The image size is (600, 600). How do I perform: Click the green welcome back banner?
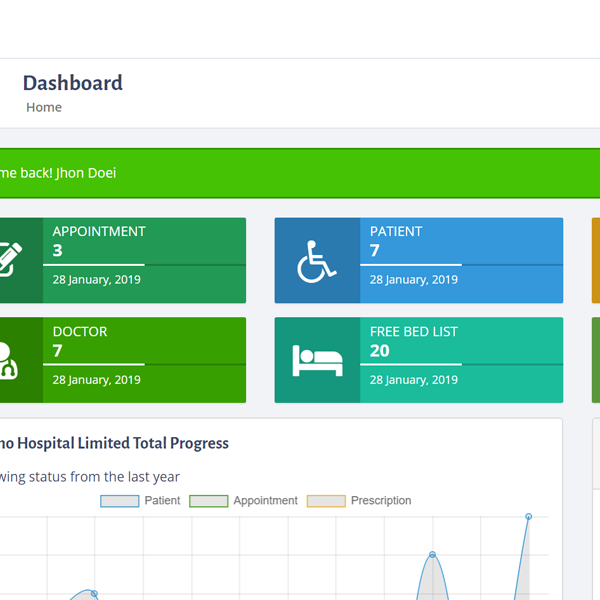point(300,173)
